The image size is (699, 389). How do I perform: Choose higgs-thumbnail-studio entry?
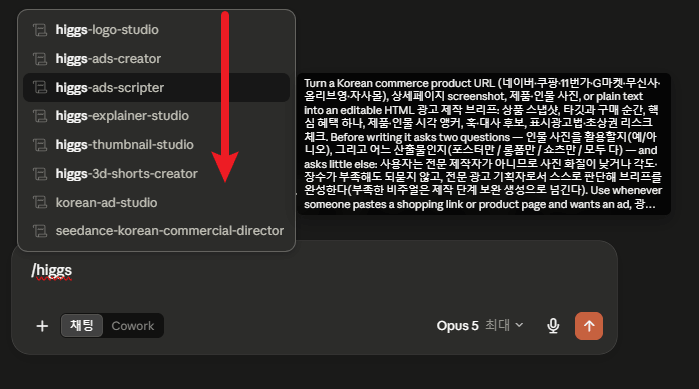(x=156, y=145)
